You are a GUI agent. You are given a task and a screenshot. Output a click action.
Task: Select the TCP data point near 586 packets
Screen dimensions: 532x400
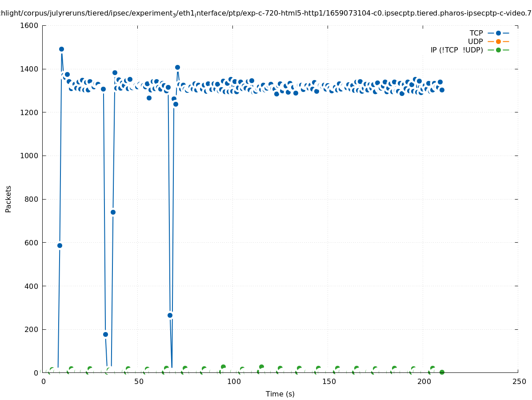pyautogui.click(x=60, y=245)
